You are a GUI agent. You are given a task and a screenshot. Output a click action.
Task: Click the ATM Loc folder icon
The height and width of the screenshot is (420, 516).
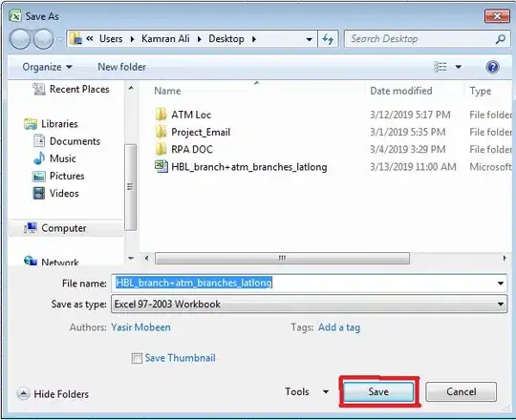coord(161,115)
